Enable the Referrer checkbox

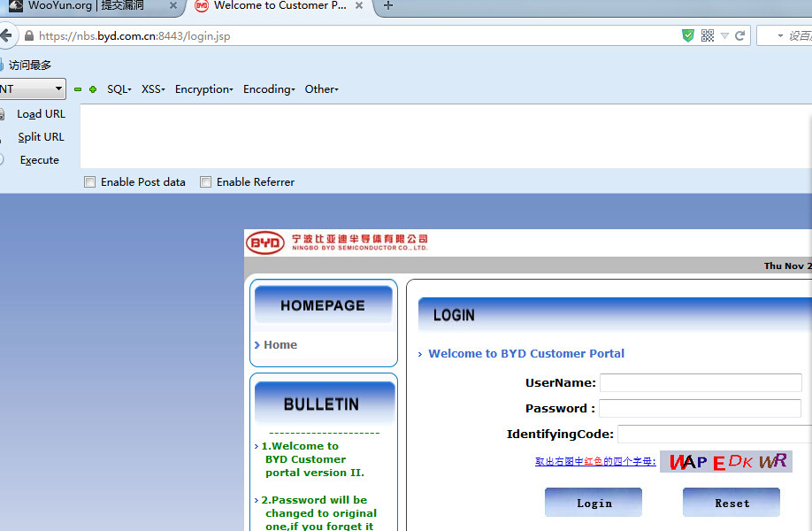coord(205,181)
